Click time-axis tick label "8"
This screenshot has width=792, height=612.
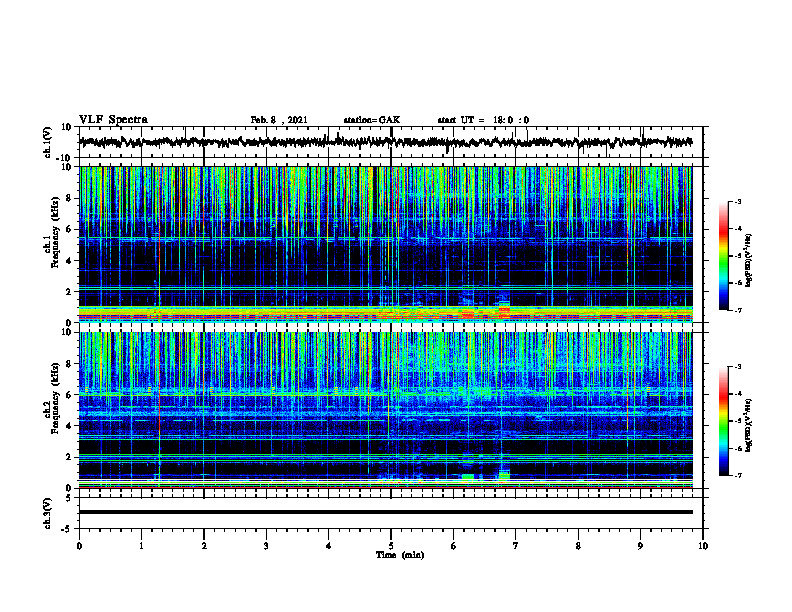578,546
